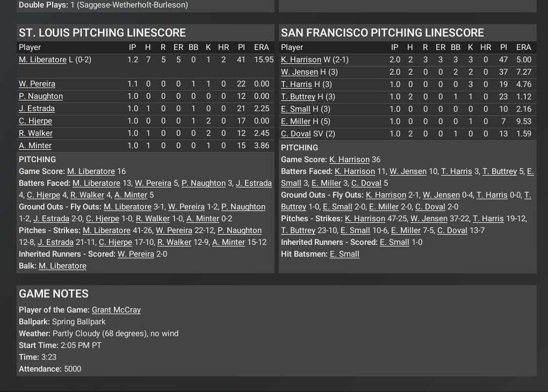Open E. Small in the San Francisco table
Viewport: 548px width, 392px height.
pyautogui.click(x=295, y=109)
